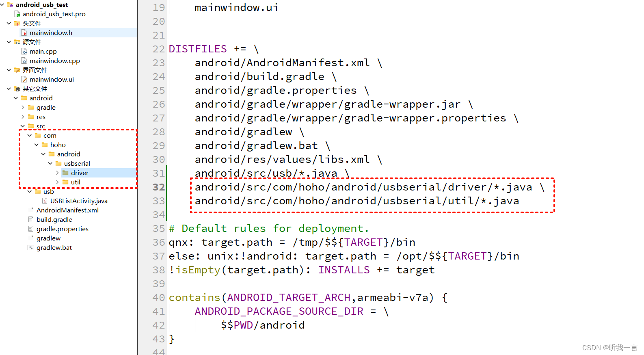Select mainwindow.h in the project tree
644x355 pixels.
click(x=51, y=32)
